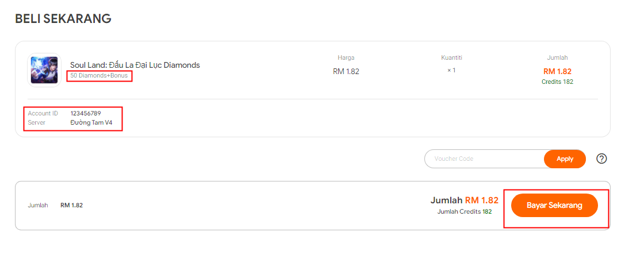This screenshot has height=255, width=644.
Task: Click the ×1 quantity value
Action: [451, 70]
